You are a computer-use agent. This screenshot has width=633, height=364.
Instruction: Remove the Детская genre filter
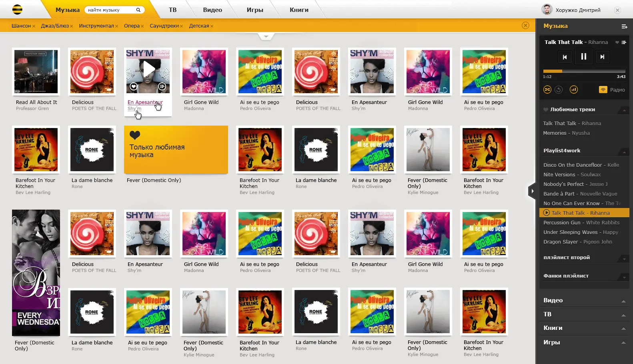click(212, 26)
